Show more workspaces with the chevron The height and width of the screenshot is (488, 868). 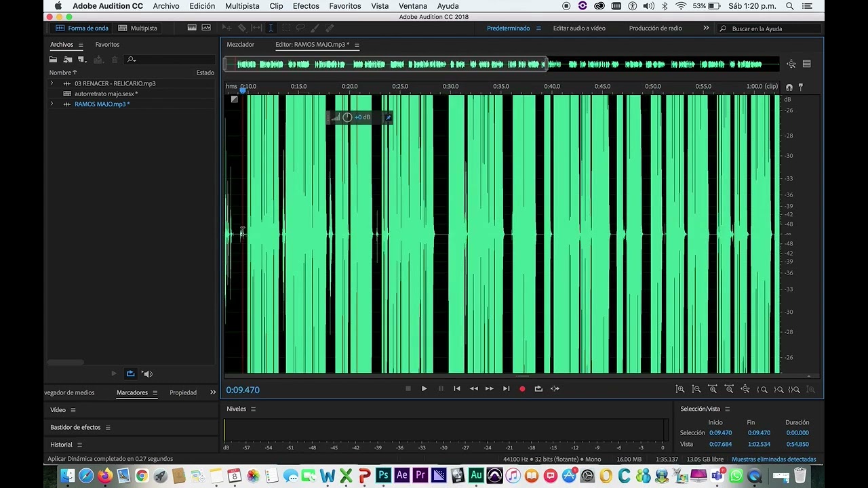pyautogui.click(x=706, y=28)
